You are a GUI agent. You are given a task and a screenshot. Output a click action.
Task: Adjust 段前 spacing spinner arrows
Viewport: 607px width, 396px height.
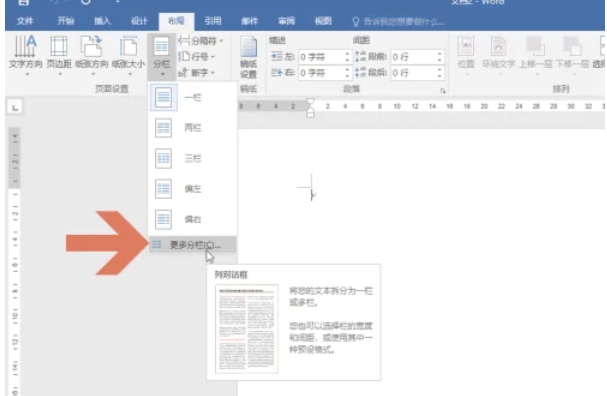pos(439,57)
